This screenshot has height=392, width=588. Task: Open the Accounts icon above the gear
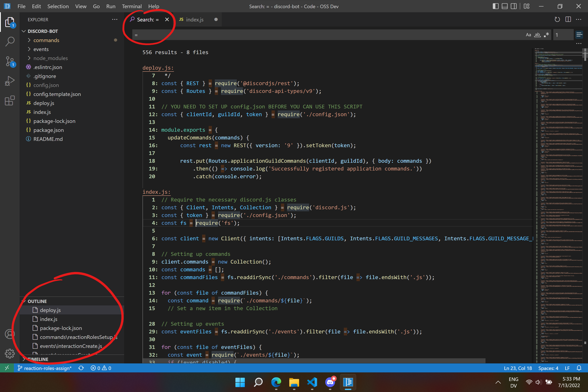[x=10, y=334]
